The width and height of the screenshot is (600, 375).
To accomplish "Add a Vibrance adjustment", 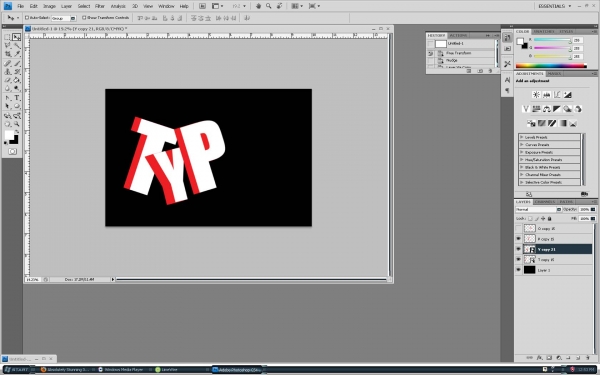I will (526, 109).
